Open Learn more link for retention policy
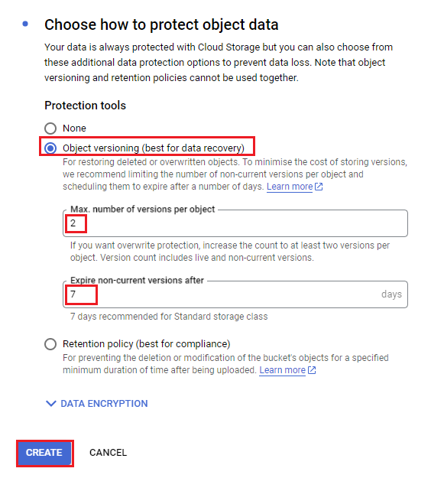The image size is (444, 504). pyautogui.click(x=282, y=370)
